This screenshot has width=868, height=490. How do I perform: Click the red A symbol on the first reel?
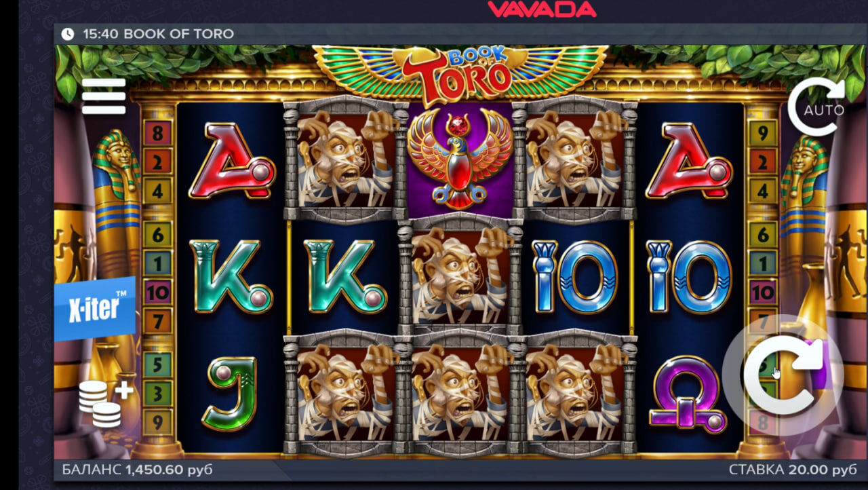tap(231, 162)
